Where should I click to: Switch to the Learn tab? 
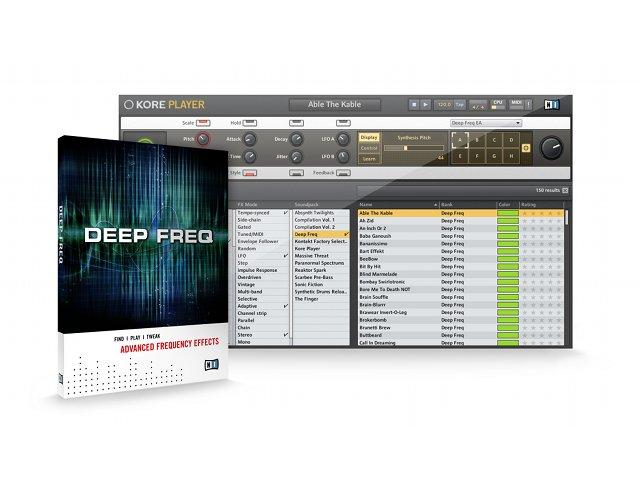coord(369,159)
